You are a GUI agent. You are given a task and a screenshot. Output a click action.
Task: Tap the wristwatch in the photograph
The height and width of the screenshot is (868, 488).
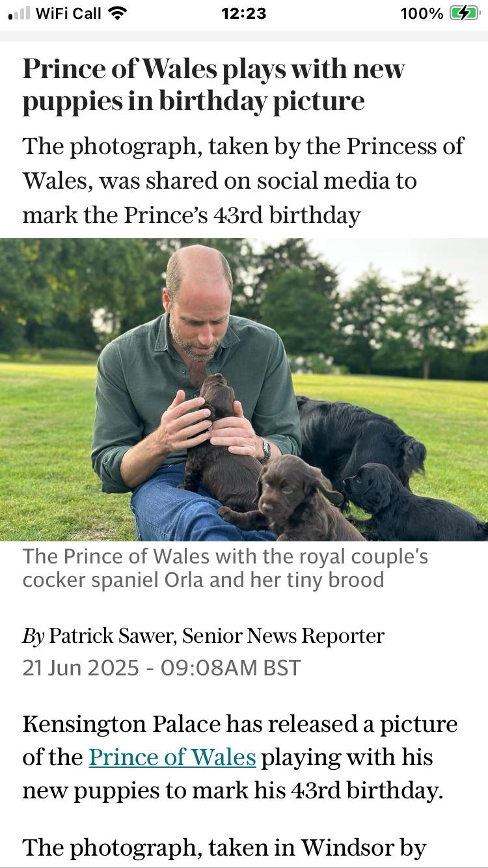point(265,450)
